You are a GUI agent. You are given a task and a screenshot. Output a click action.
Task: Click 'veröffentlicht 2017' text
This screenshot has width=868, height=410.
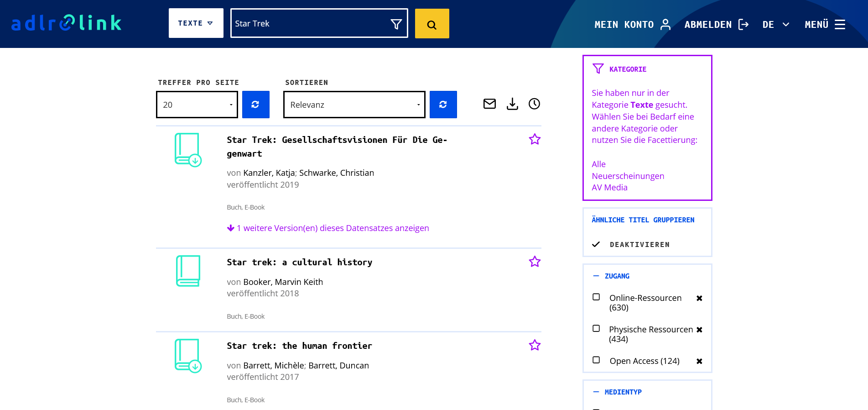click(x=263, y=377)
